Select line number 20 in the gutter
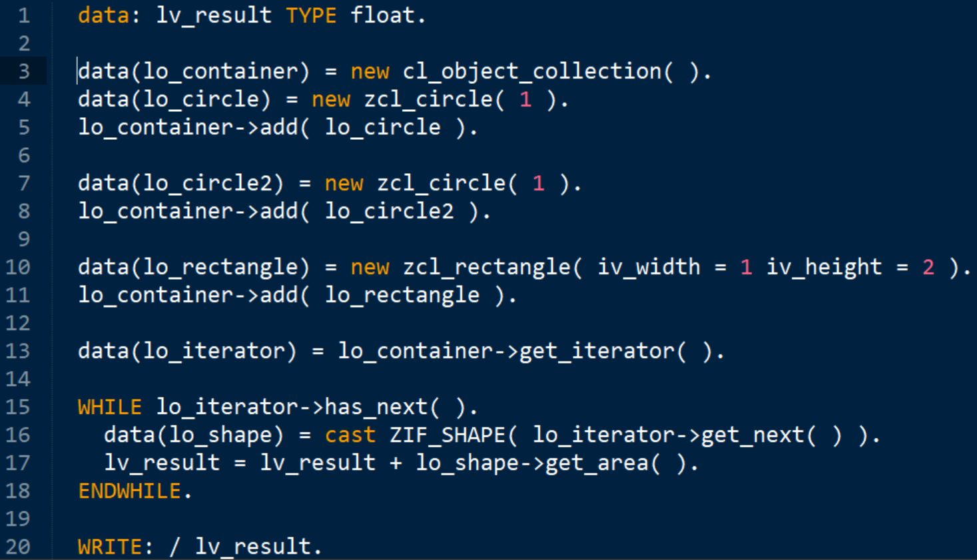Screen dimensions: 977x560 (18, 547)
